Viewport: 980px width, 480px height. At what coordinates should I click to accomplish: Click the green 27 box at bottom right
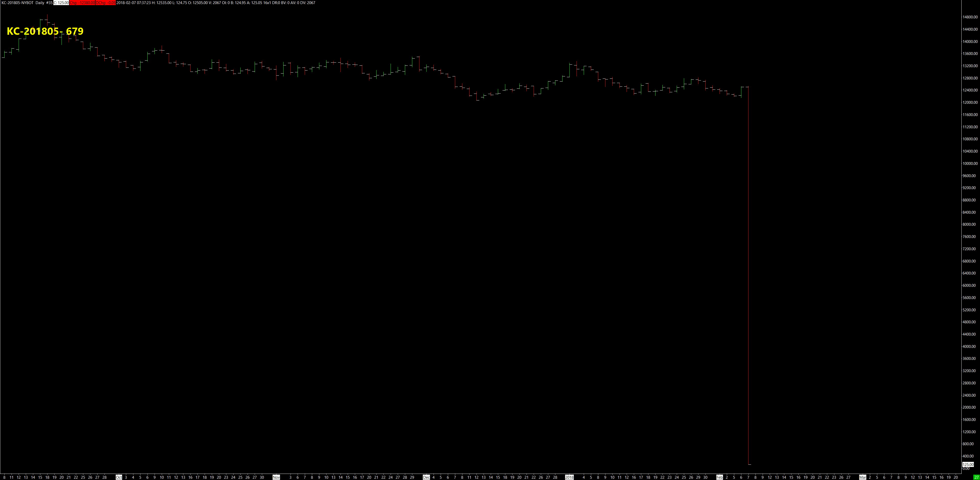976,477
